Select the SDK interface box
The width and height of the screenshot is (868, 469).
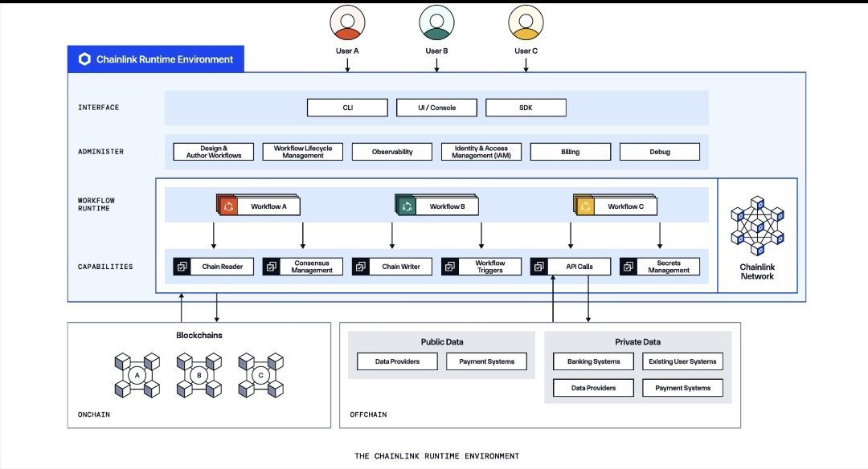coord(526,108)
